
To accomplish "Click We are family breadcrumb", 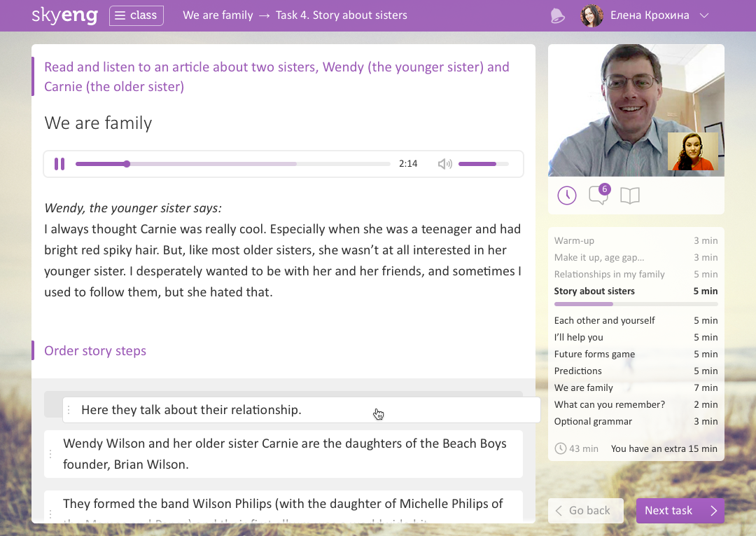I will tap(218, 15).
